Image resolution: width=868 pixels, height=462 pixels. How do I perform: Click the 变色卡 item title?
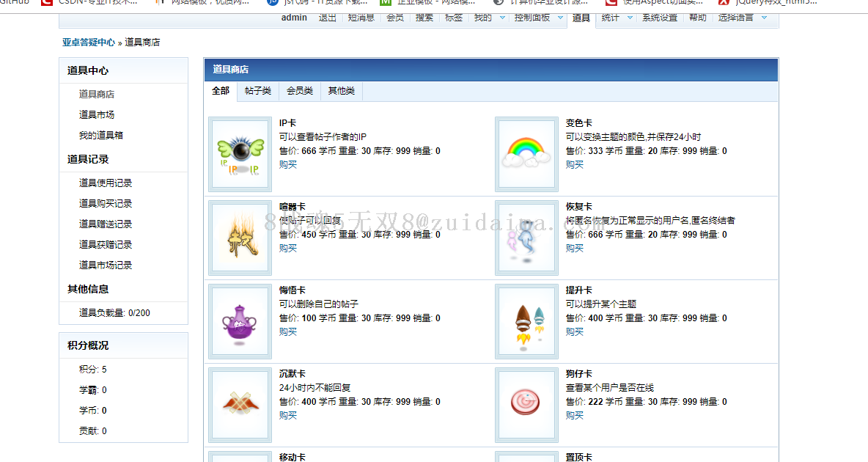[x=579, y=123]
